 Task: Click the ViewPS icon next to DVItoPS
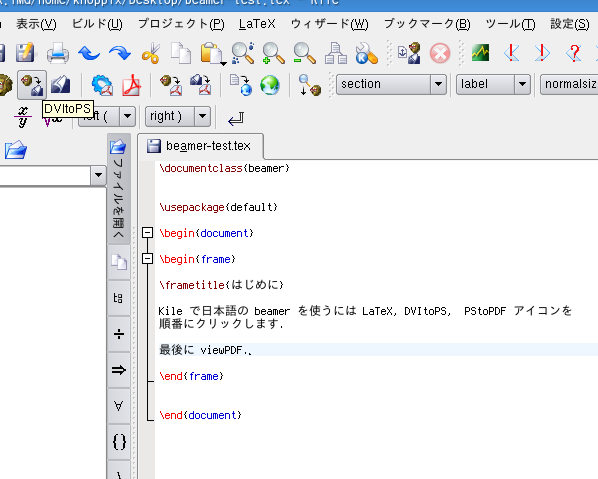61,84
